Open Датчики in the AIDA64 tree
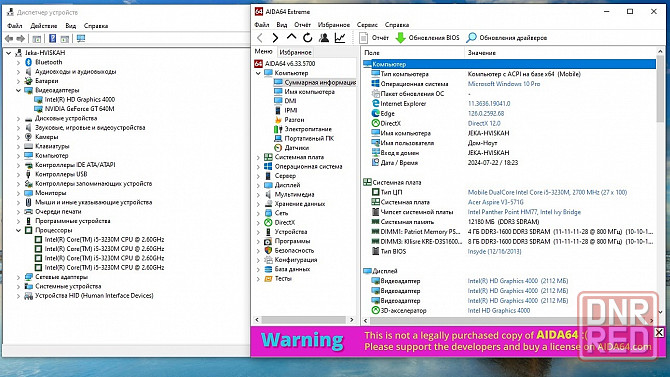The width and height of the screenshot is (670, 377). 297,147
